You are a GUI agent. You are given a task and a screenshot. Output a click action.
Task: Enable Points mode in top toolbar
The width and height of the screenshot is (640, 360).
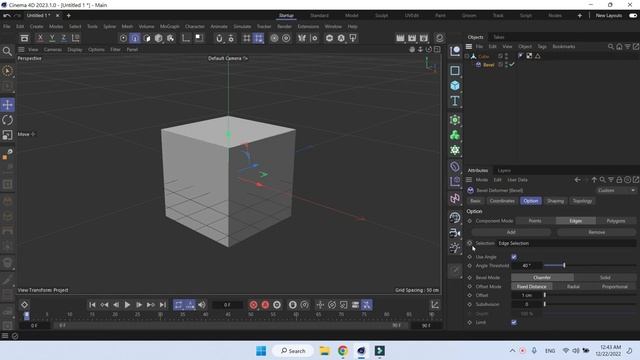123,38
